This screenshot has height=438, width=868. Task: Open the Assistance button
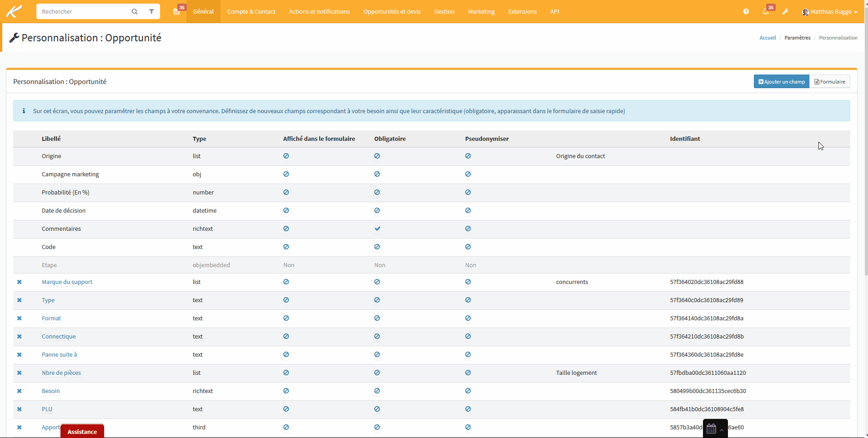tap(82, 431)
